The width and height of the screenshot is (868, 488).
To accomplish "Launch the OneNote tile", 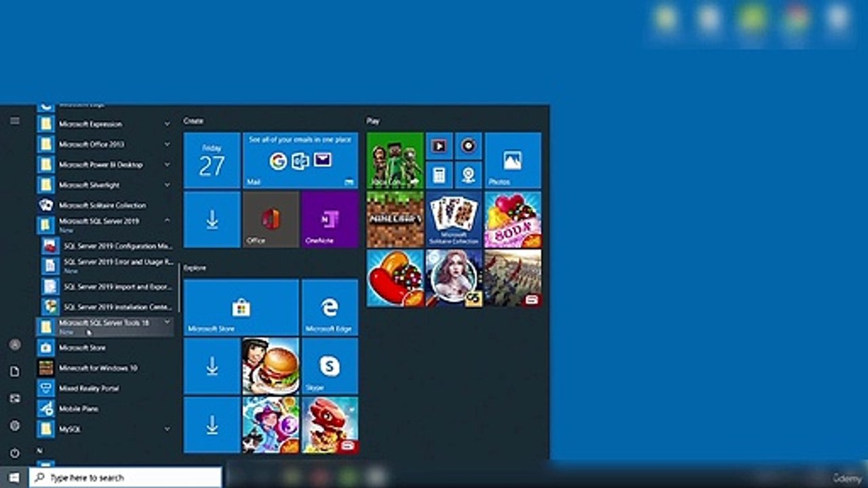I will (330, 219).
